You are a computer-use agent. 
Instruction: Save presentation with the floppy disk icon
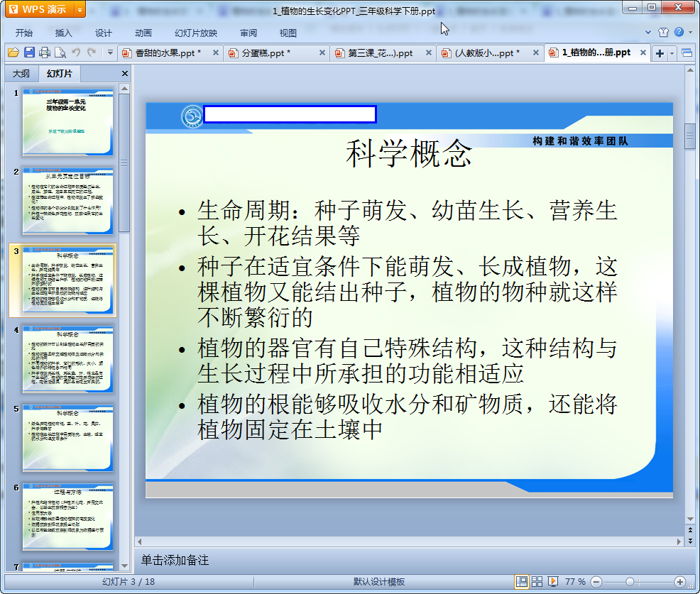[x=30, y=53]
